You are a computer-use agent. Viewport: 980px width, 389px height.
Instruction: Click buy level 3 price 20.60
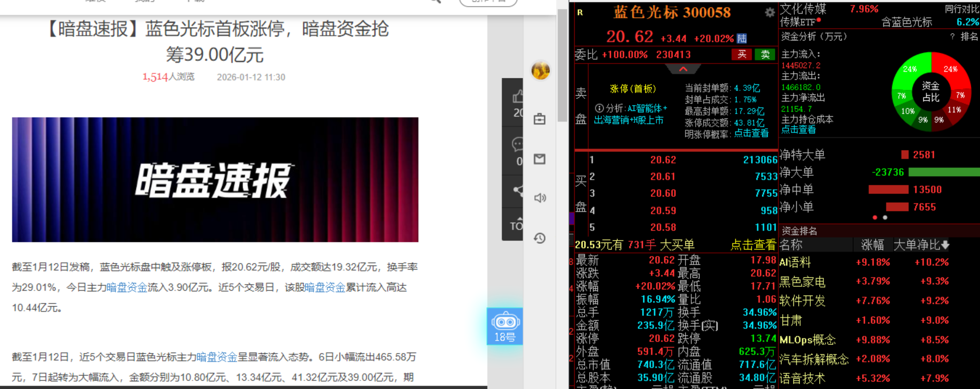[663, 194]
